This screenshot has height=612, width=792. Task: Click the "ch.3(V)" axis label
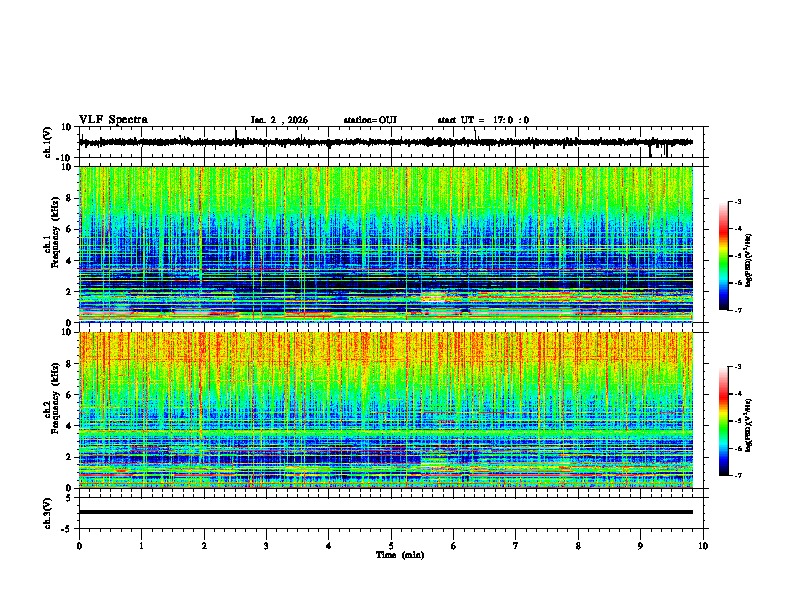[48, 513]
